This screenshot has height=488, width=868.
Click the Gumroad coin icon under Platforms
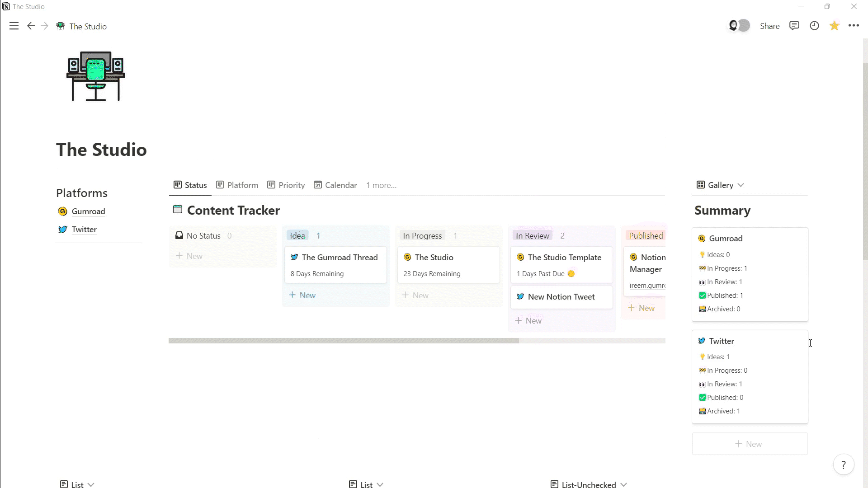[62, 211]
